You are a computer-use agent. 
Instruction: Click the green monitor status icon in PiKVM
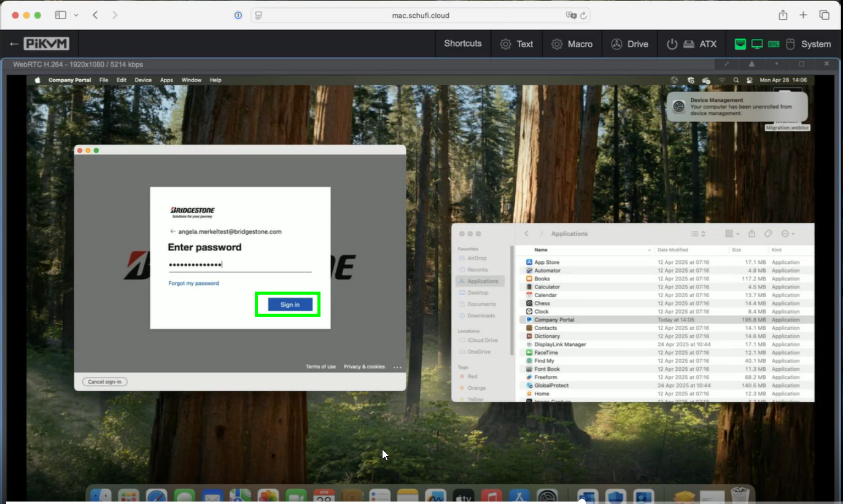click(757, 44)
